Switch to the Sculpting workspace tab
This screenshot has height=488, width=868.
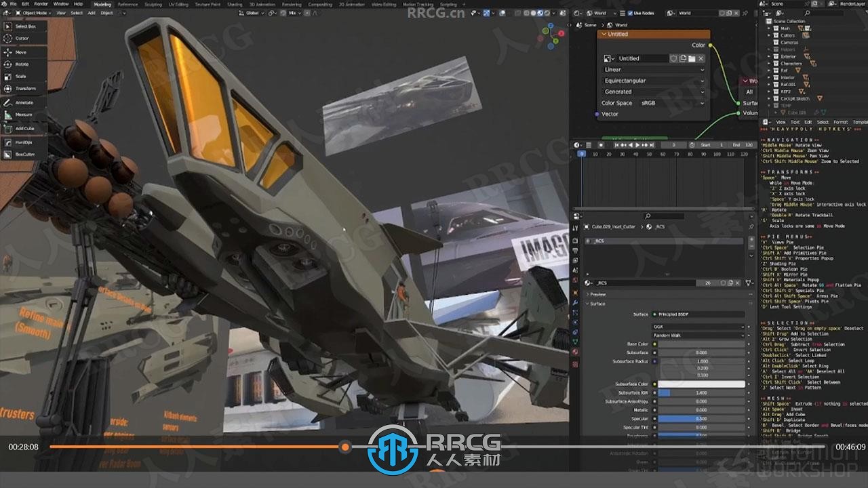pos(153,4)
